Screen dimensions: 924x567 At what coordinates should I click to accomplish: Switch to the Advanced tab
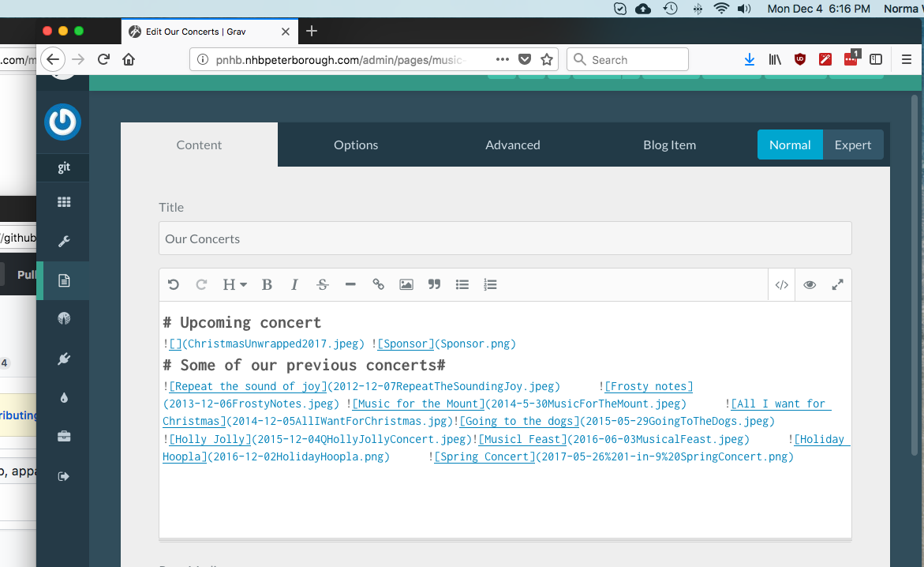(513, 145)
